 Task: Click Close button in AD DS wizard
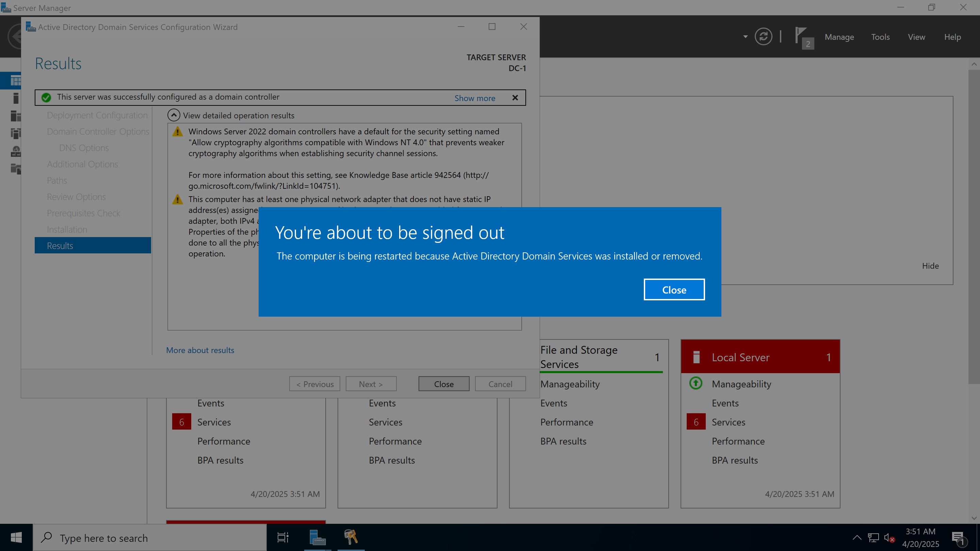(444, 384)
